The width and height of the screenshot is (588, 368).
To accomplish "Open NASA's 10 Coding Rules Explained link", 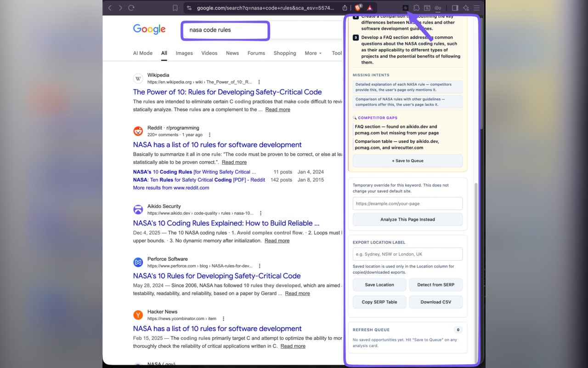I will pyautogui.click(x=226, y=223).
